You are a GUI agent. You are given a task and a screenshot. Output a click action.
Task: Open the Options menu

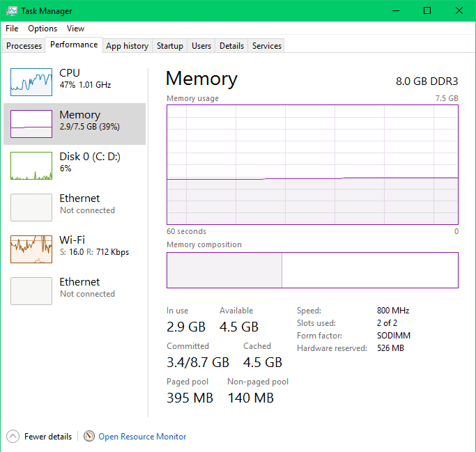pos(43,29)
